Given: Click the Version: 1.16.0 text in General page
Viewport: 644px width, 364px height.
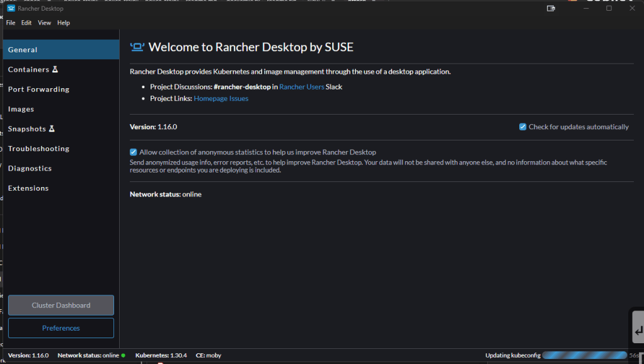Looking at the screenshot, I should [153, 127].
